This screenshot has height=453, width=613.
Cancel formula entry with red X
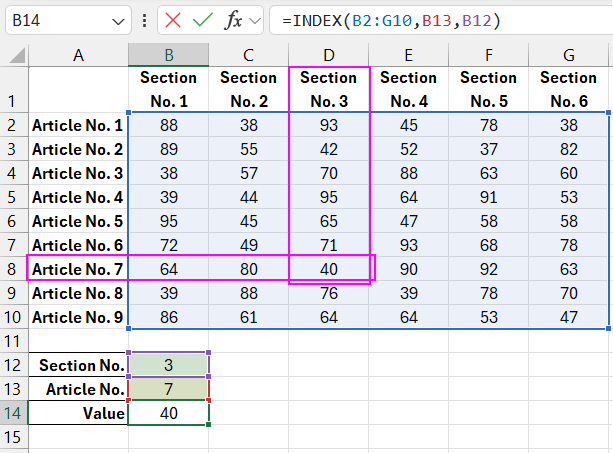tap(173, 20)
